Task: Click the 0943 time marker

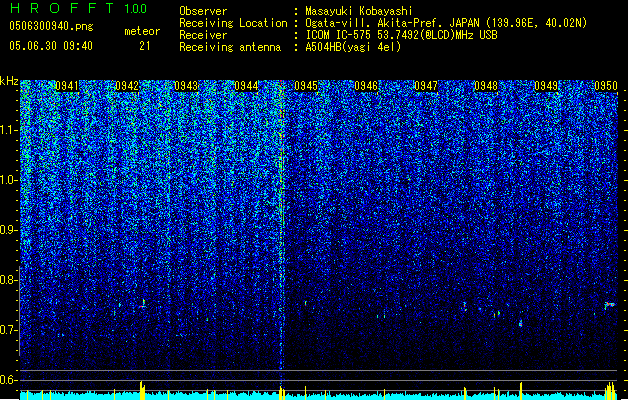Action: [187, 86]
